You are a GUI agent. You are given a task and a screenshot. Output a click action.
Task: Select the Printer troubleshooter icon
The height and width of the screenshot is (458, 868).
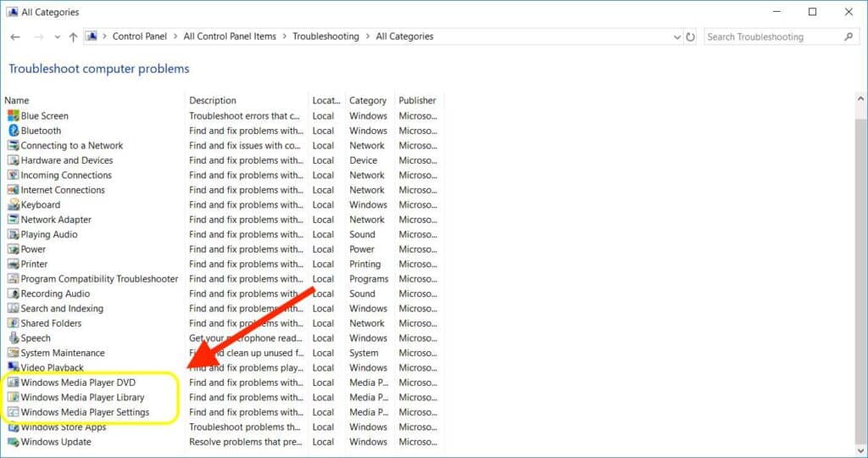click(x=13, y=264)
